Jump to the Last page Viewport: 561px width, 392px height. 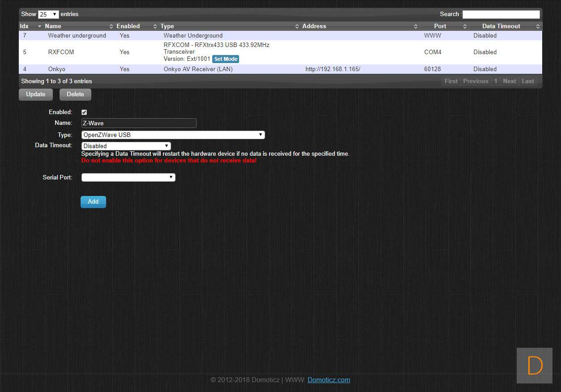coord(528,81)
